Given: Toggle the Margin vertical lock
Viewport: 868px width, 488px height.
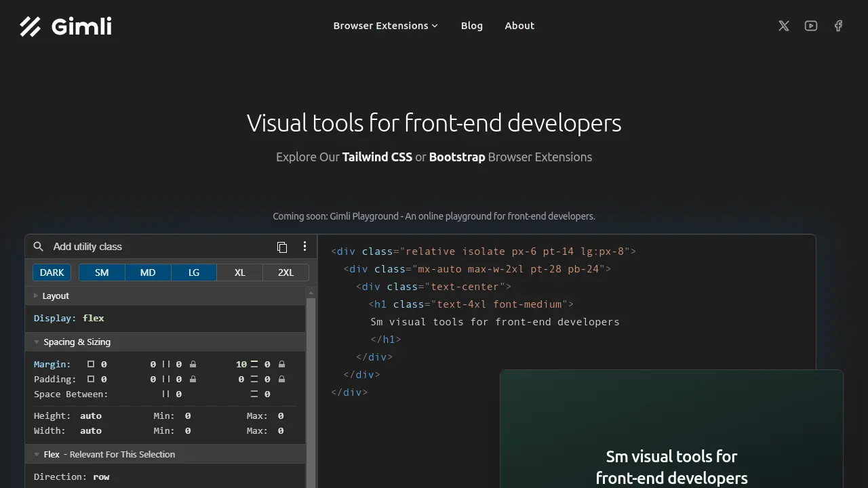Looking at the screenshot, I should click(x=281, y=364).
